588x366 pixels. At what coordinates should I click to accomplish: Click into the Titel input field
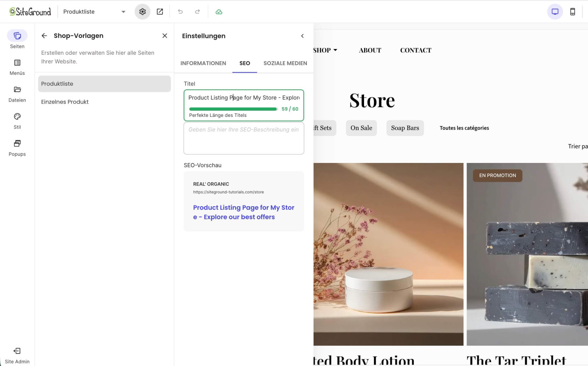(244, 98)
